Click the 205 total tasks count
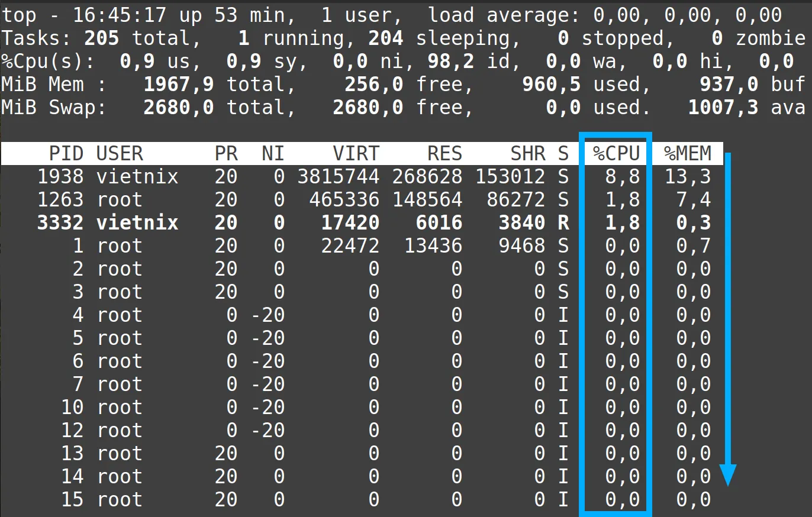812x517 pixels. click(x=102, y=38)
